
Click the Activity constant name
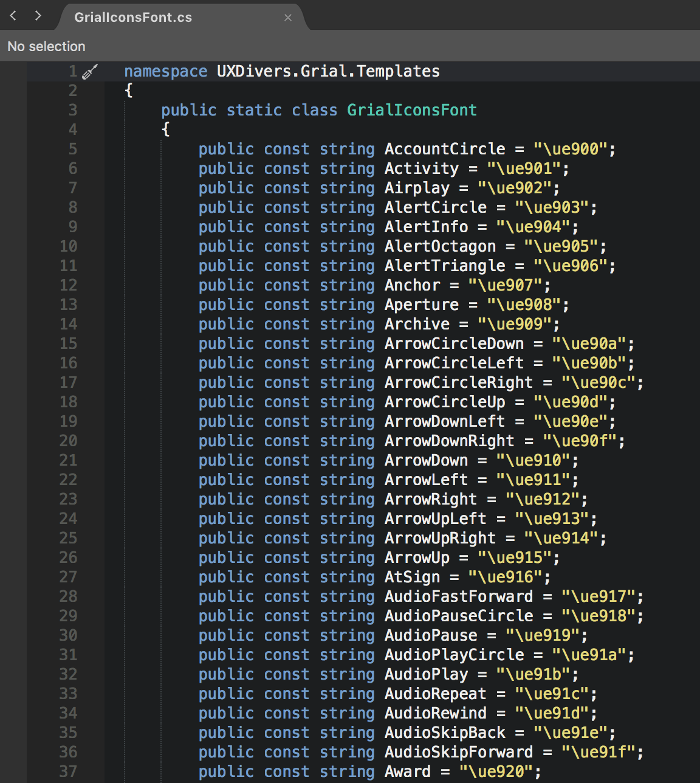click(x=422, y=168)
